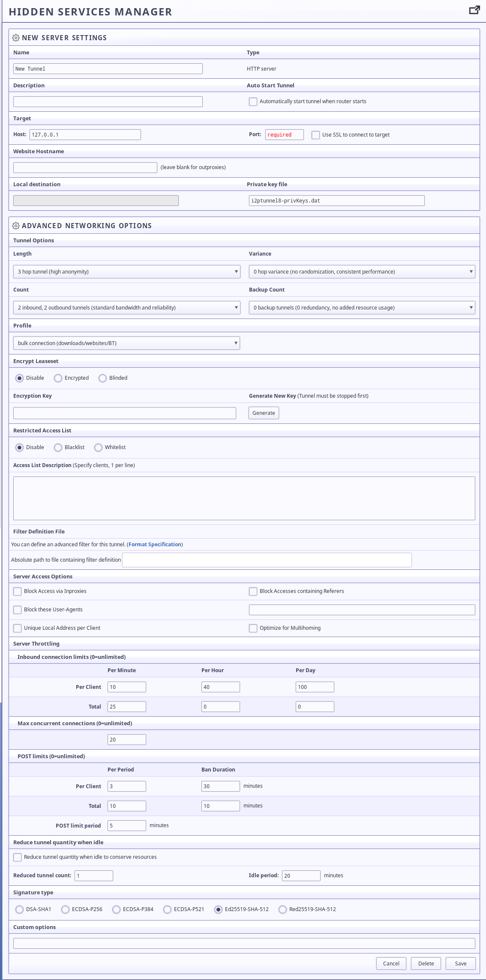486x980 pixels.
Task: Open the Format Specification link
Action: (x=155, y=545)
